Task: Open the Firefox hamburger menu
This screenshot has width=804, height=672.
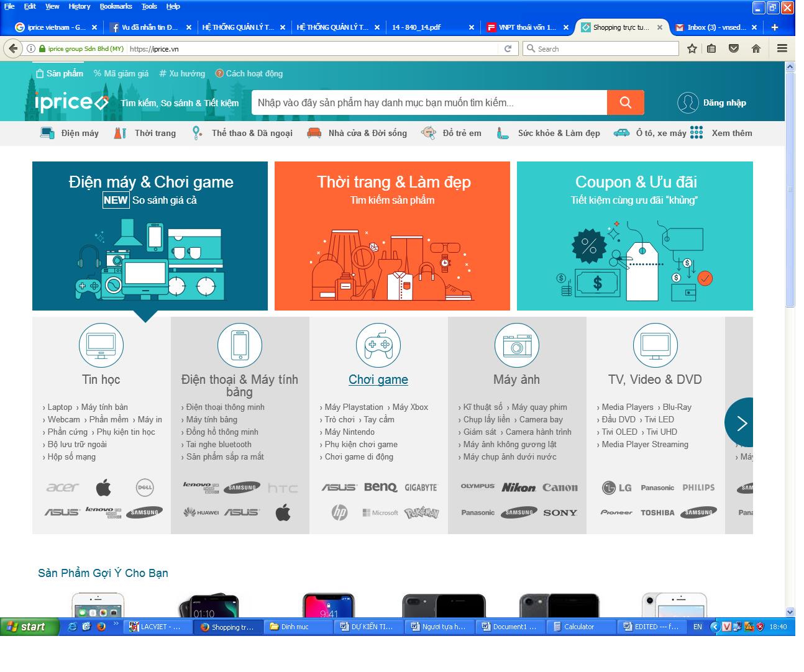Action: 782,48
